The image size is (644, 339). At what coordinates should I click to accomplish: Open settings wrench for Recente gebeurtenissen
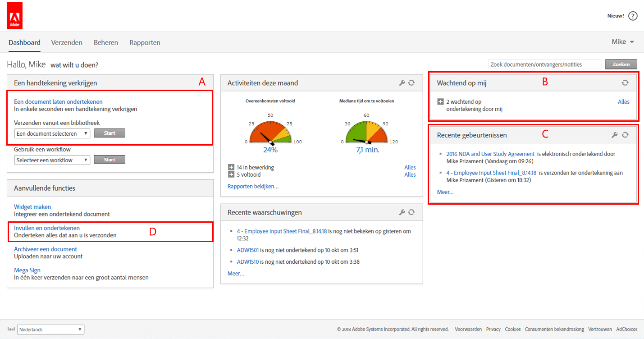(614, 135)
